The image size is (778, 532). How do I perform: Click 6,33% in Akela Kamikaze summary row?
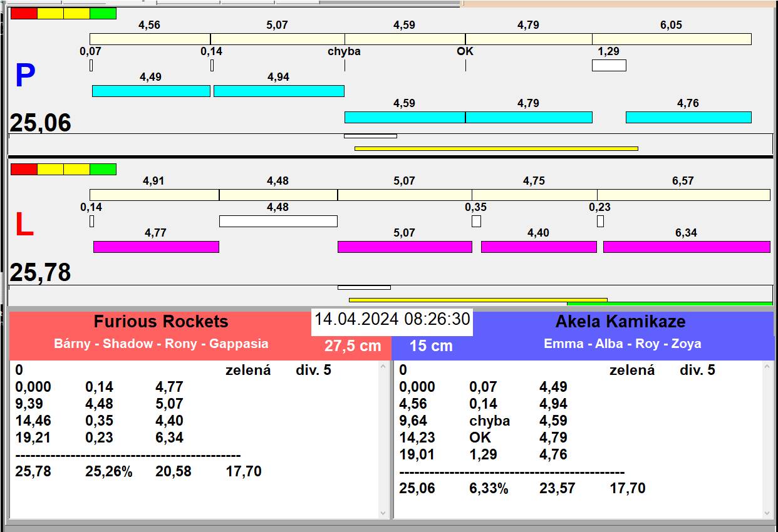point(489,488)
